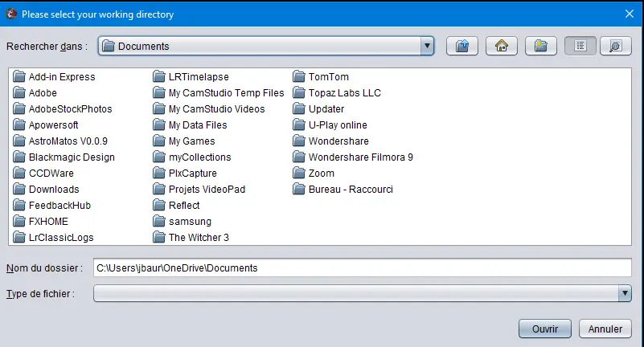
Task: Open the Type de fichier dropdown
Action: point(625,294)
